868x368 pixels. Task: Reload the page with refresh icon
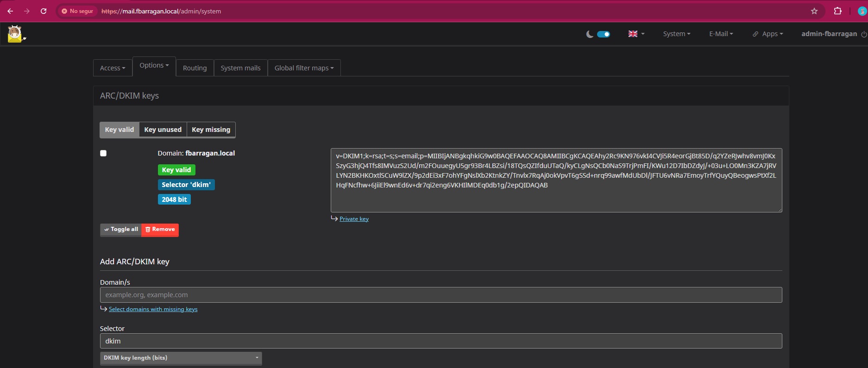[44, 11]
